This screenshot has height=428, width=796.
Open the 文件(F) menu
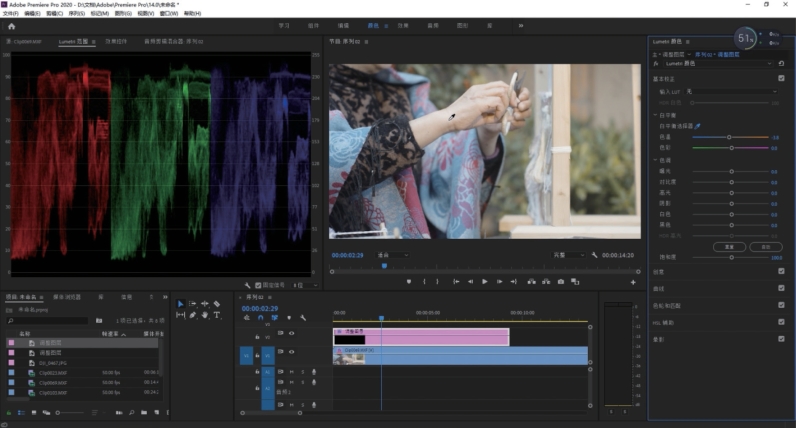tap(10, 13)
